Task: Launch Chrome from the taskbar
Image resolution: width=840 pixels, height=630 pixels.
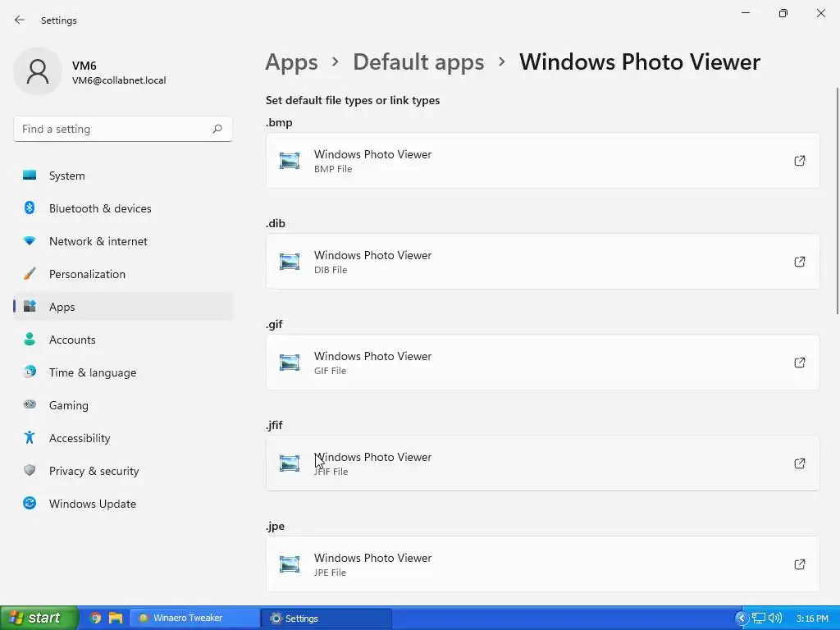Action: click(95, 618)
